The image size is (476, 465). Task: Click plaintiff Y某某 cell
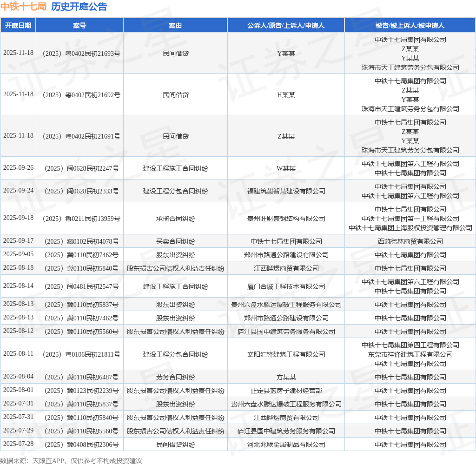point(286,53)
